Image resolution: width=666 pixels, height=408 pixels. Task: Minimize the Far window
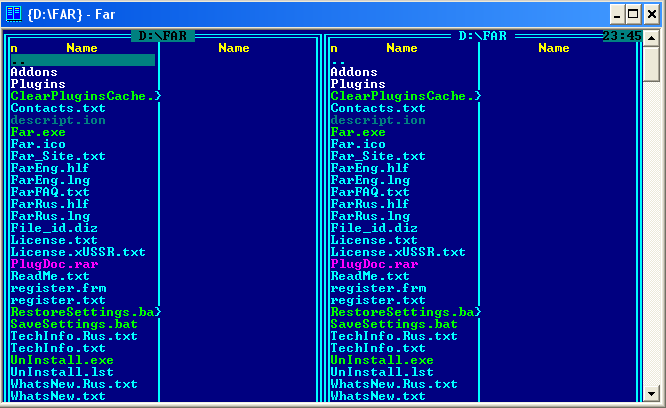coord(617,14)
